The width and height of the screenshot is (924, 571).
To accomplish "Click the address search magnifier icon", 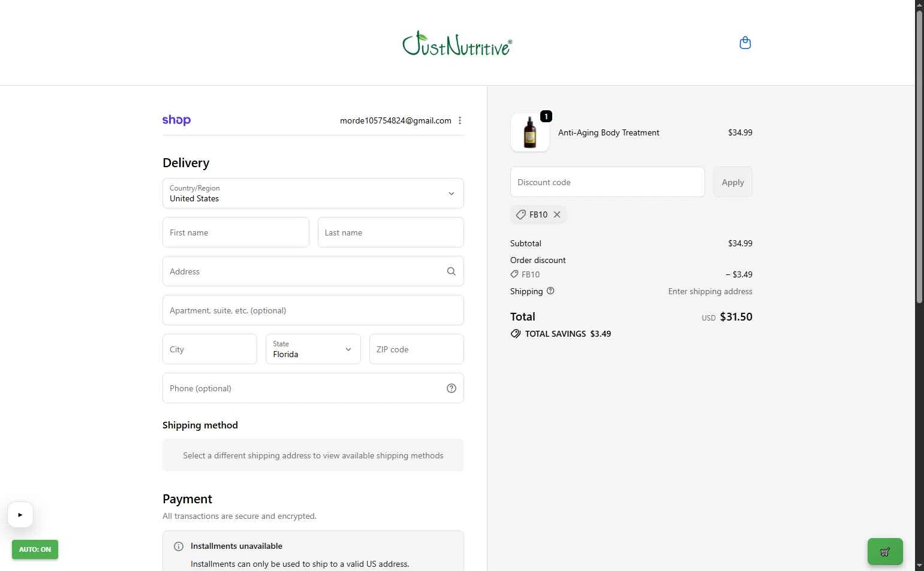I will (x=452, y=271).
